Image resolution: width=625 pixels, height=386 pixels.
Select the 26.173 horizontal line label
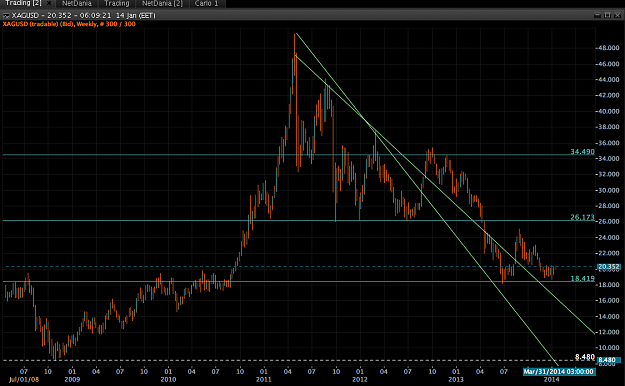tap(582, 217)
